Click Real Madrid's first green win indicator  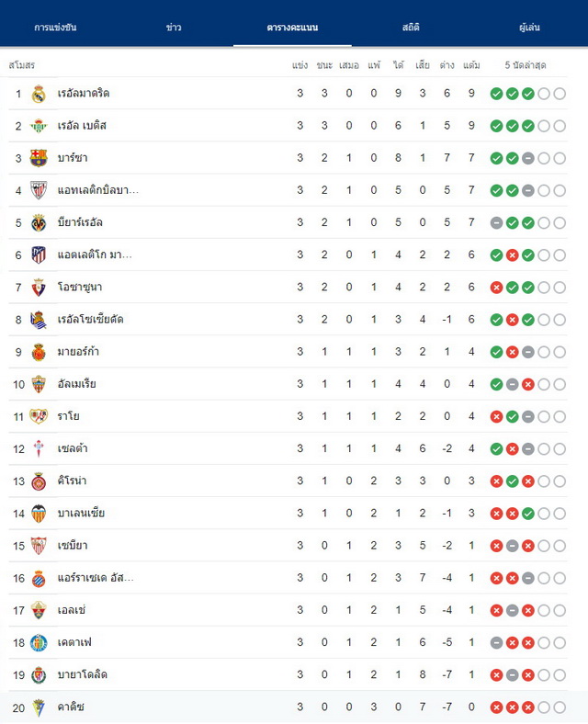click(497, 94)
